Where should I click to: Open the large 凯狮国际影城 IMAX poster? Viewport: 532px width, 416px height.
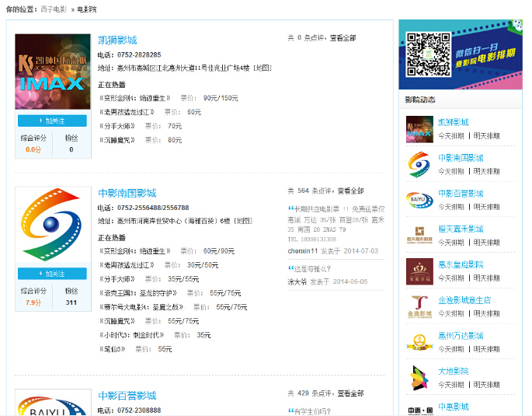coord(53,72)
